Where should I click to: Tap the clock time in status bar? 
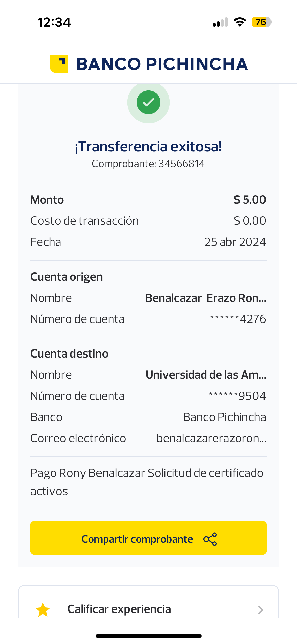[54, 22]
